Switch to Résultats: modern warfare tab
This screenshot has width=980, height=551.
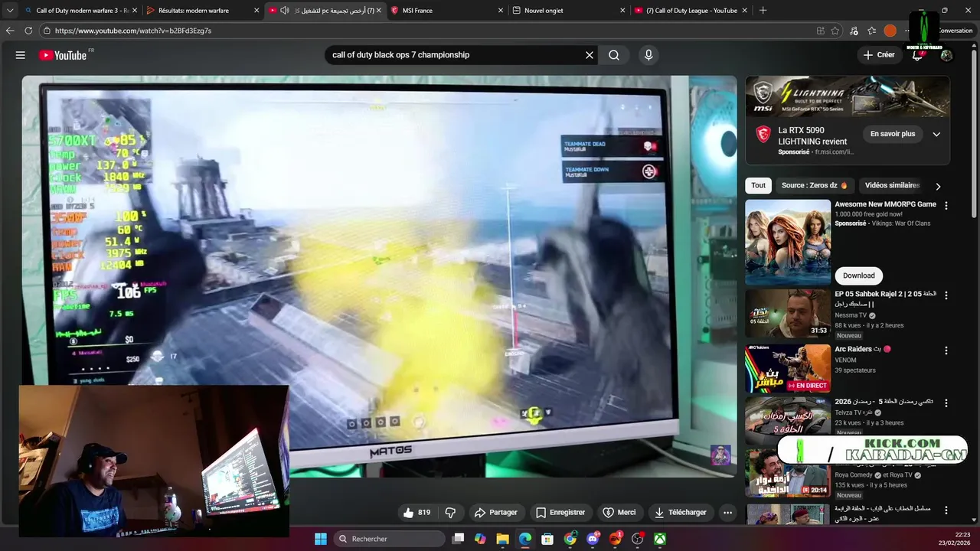[203, 11]
